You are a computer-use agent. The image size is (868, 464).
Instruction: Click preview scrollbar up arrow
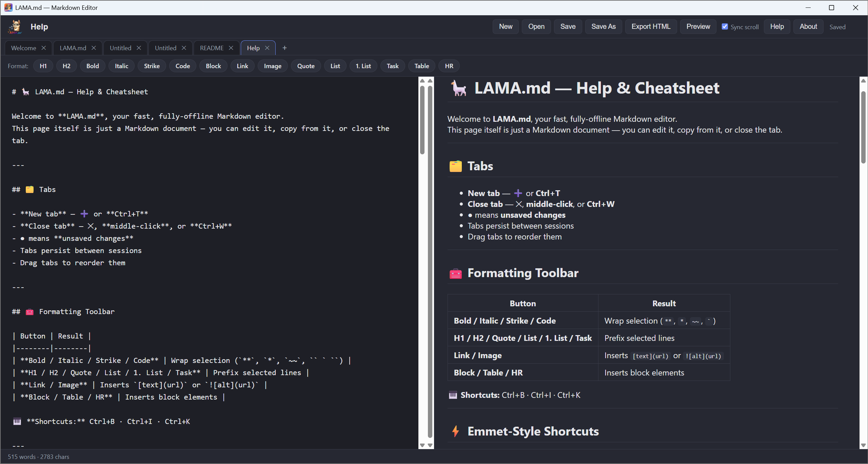click(864, 81)
